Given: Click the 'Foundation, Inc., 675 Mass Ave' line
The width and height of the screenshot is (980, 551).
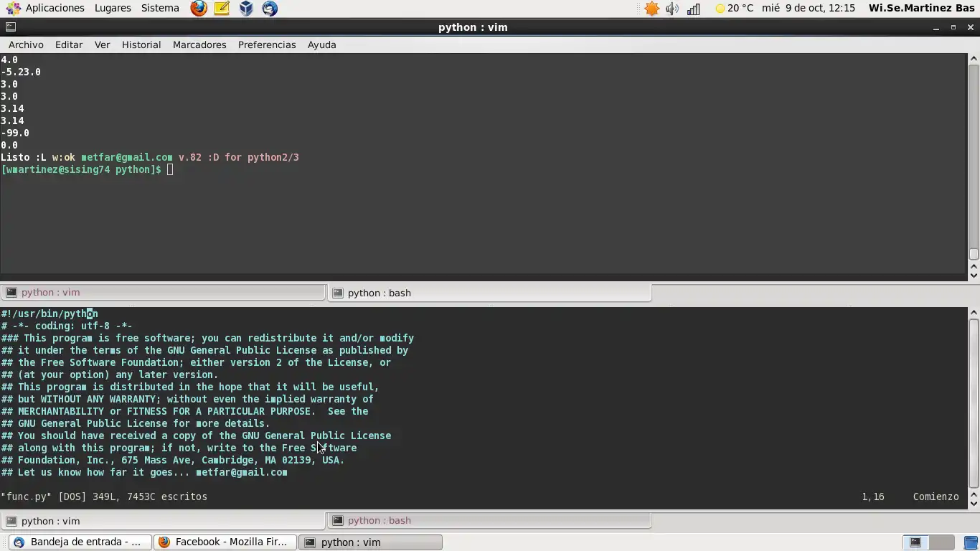Looking at the screenshot, I should click(x=173, y=460).
